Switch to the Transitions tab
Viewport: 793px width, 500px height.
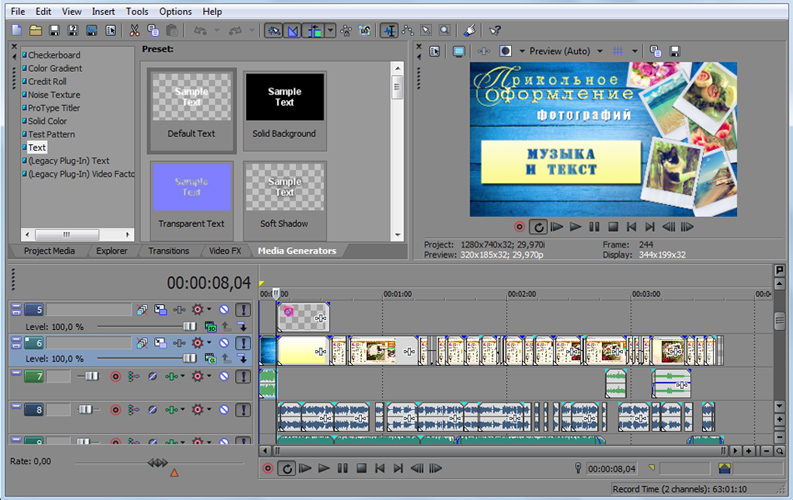168,251
